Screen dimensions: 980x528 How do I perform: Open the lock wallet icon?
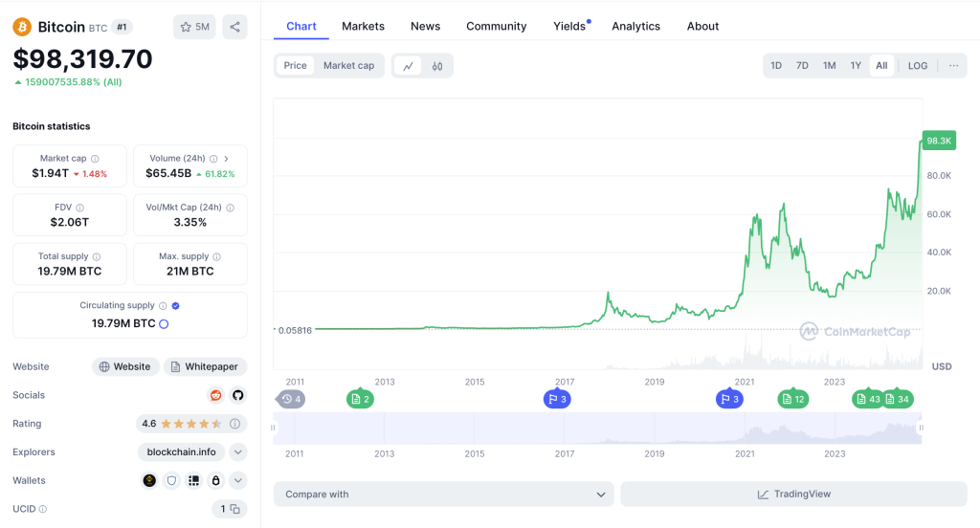coord(215,480)
